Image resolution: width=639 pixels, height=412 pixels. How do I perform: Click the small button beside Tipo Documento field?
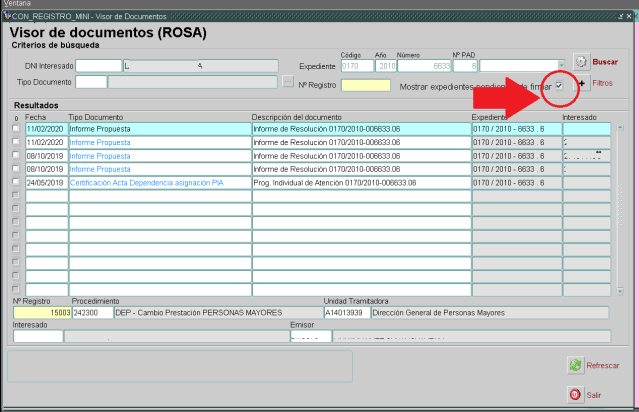pos(288,81)
